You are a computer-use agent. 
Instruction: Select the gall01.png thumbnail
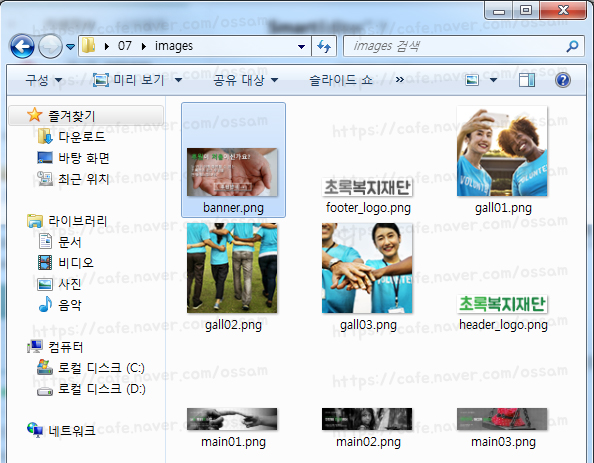point(502,151)
